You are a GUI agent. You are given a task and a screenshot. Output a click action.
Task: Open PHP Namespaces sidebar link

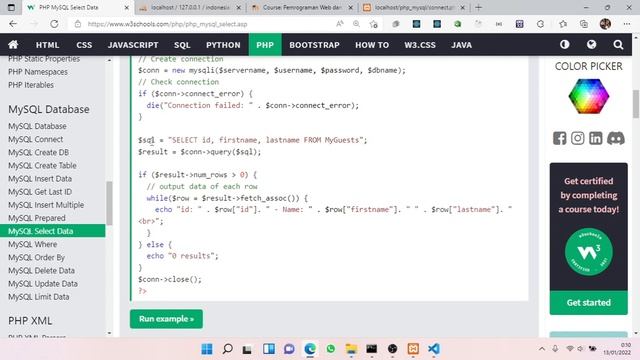[38, 72]
